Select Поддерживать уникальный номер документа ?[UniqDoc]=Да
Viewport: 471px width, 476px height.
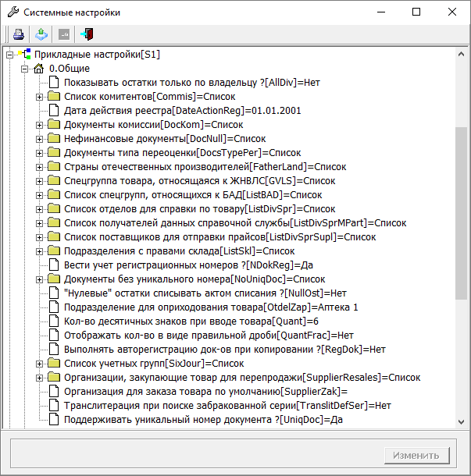click(x=203, y=420)
